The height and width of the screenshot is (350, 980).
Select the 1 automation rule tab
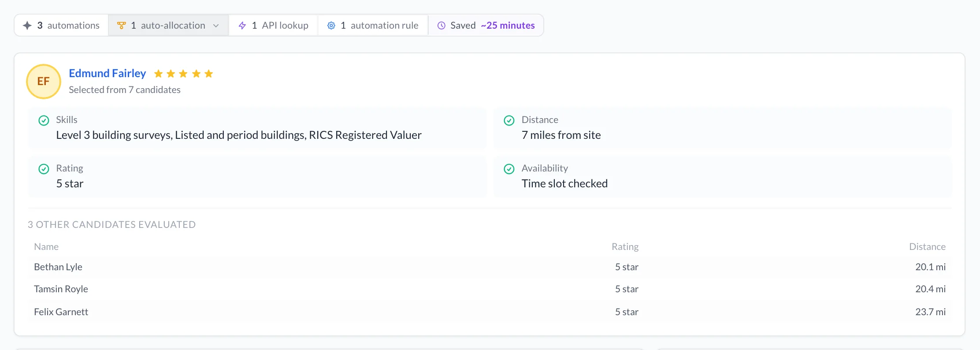pyautogui.click(x=373, y=26)
